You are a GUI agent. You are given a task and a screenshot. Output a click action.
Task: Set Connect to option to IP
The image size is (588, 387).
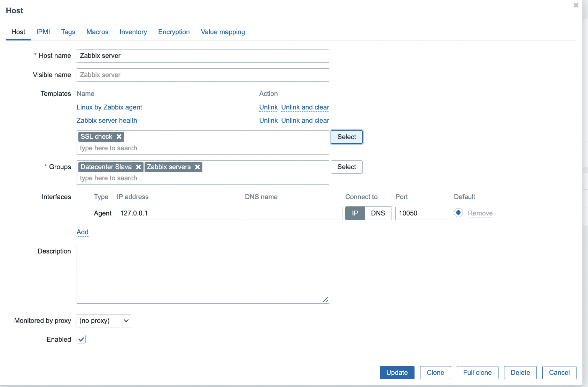[355, 213]
